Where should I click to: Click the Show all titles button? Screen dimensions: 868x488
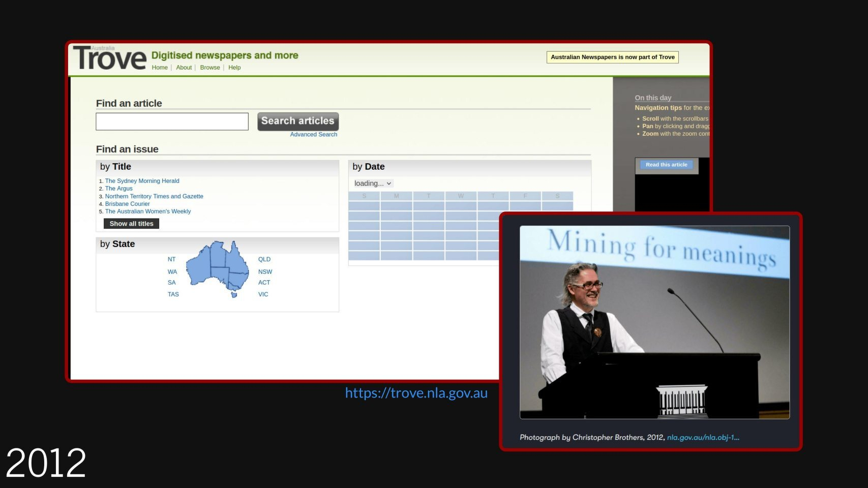pyautogui.click(x=131, y=224)
